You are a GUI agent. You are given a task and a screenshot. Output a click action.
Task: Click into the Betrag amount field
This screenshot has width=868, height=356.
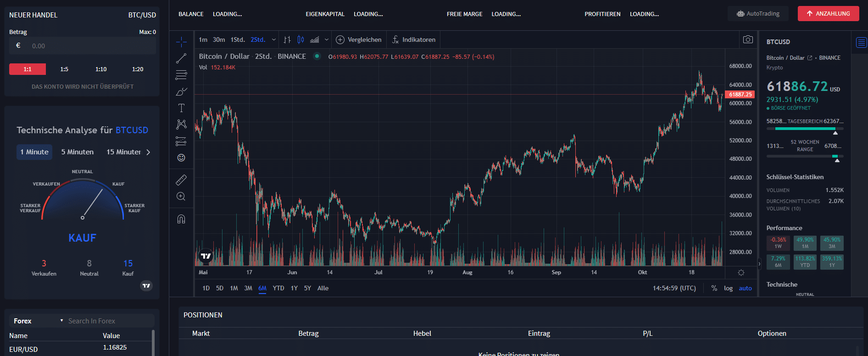(92, 46)
